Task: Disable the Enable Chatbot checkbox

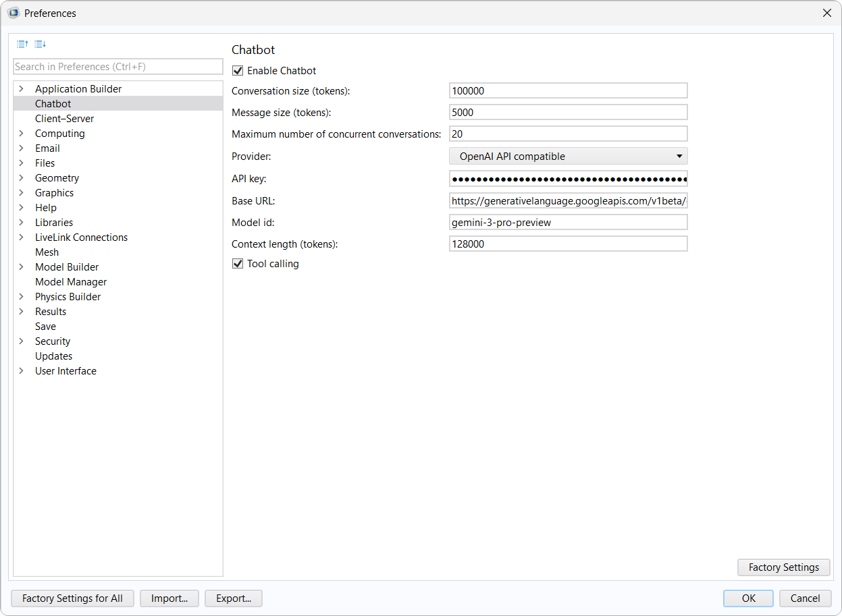Action: point(237,70)
